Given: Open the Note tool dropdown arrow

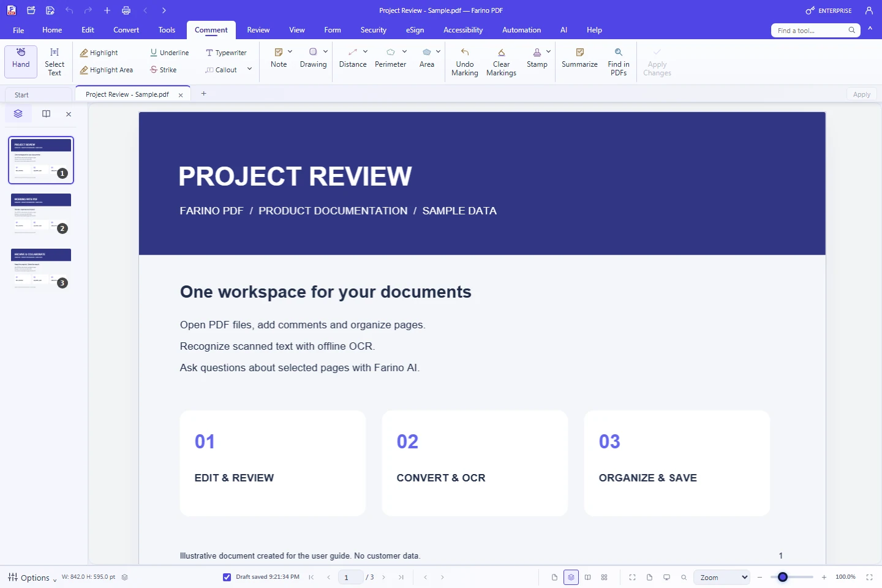Looking at the screenshot, I should pyautogui.click(x=290, y=51).
